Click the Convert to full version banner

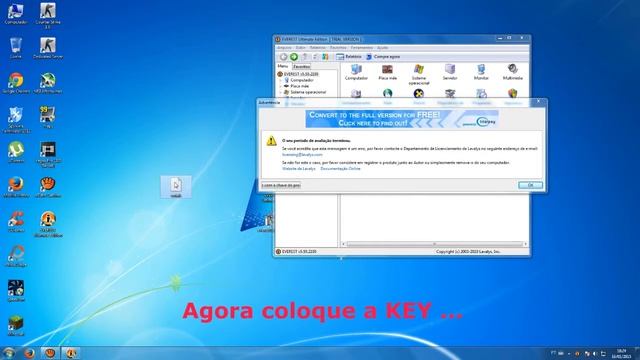[x=402, y=119]
